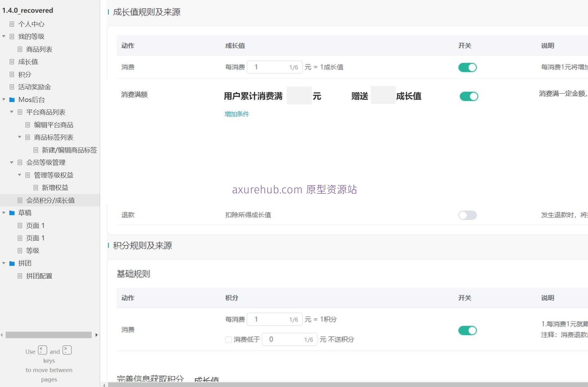Enable the 退款 switch
Image resolution: width=588 pixels, height=387 pixels.
point(467,215)
